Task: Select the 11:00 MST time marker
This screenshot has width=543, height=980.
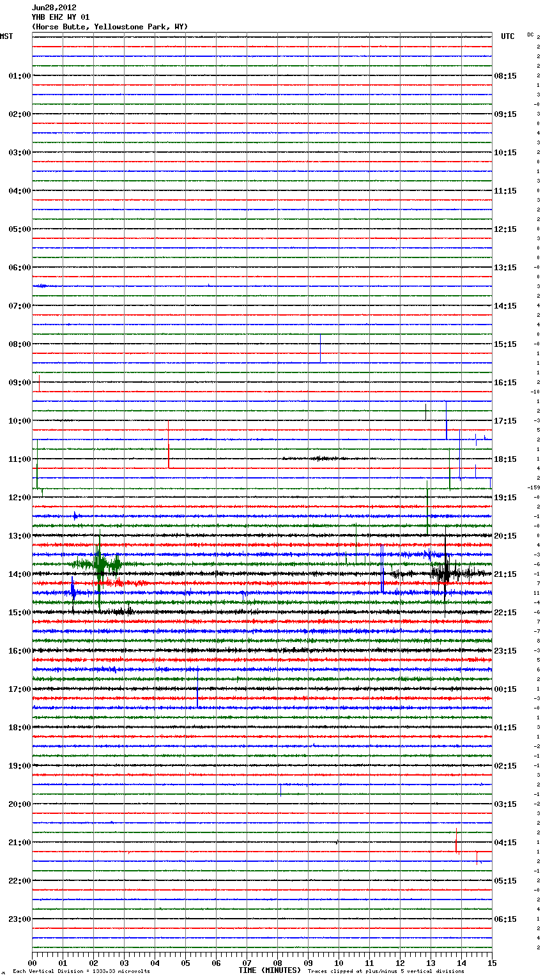Action: pyautogui.click(x=19, y=459)
